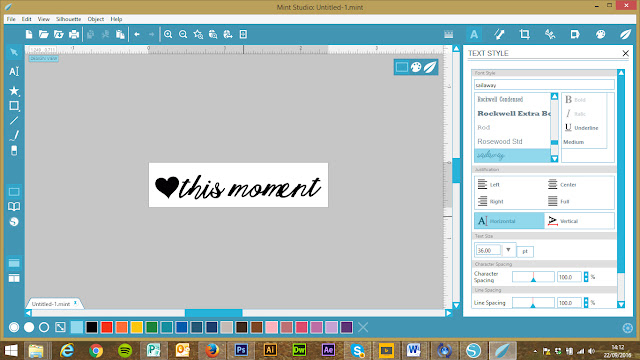Open the text size dropdown arrow
The height and width of the screenshot is (360, 640).
pyautogui.click(x=508, y=250)
